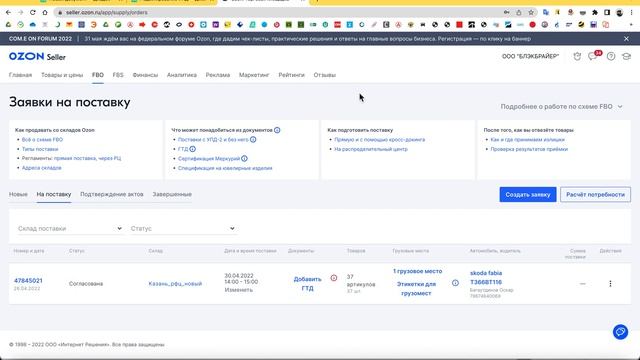The height and width of the screenshot is (360, 640).
Task: Open the Склад поставки dropdown
Action: coord(70,229)
